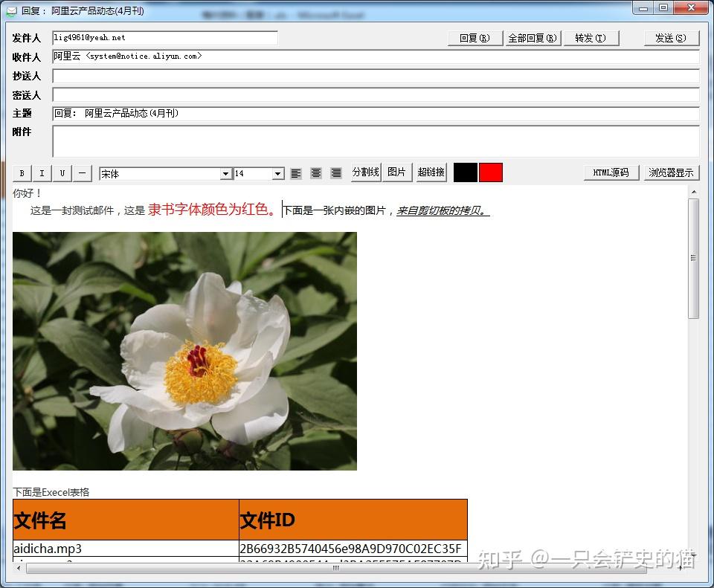The width and height of the screenshot is (714, 588).
Task: Apply strikethrough with the dash icon
Action: pos(82,173)
